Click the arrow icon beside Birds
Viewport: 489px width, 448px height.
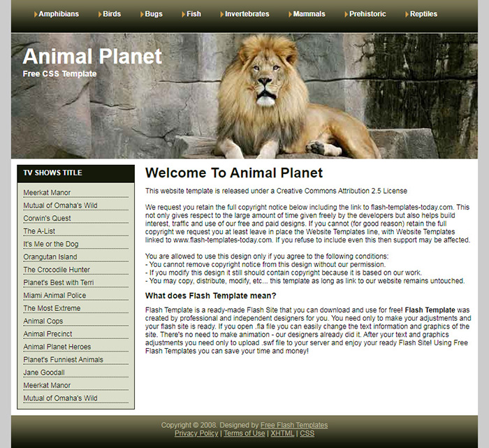coord(100,15)
